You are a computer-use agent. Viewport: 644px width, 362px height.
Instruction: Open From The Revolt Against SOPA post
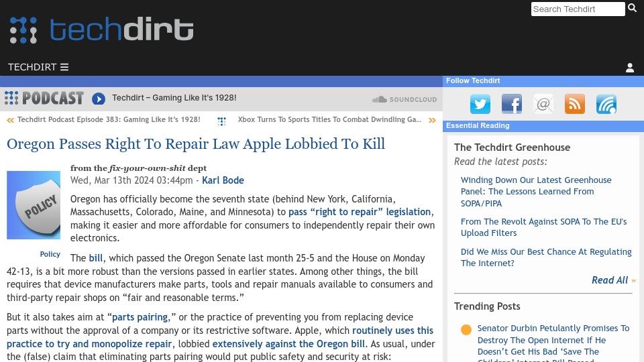pyautogui.click(x=544, y=227)
